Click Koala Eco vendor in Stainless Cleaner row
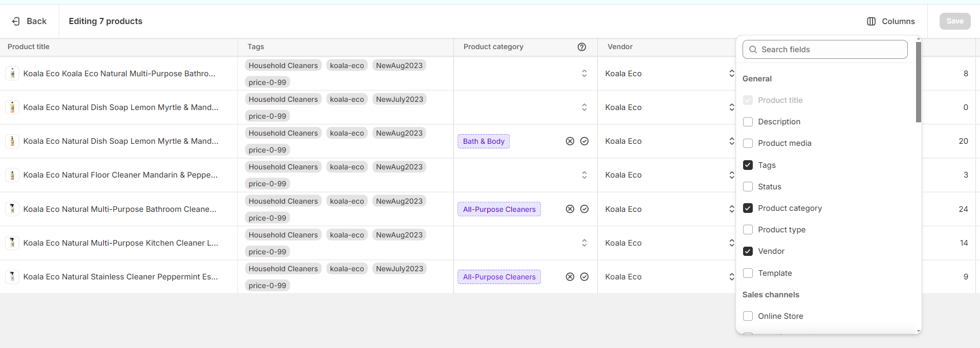This screenshot has height=348, width=980. (623, 277)
